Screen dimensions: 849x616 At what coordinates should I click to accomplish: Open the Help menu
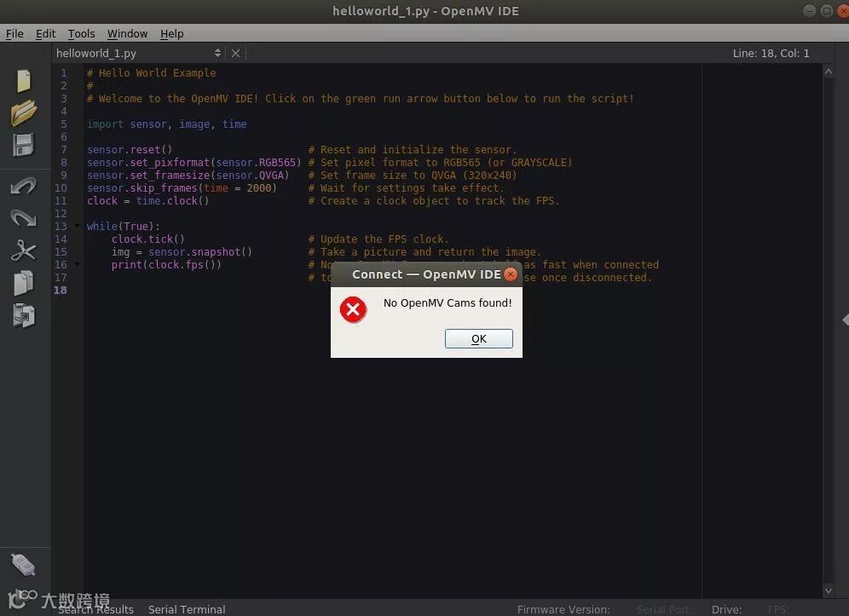pos(171,33)
